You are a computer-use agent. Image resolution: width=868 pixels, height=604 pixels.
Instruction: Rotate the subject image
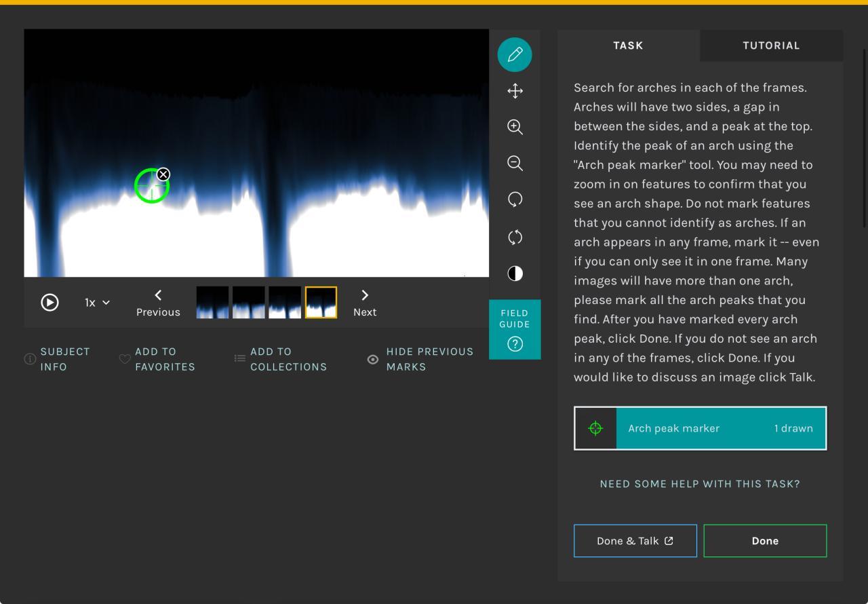coord(515,200)
